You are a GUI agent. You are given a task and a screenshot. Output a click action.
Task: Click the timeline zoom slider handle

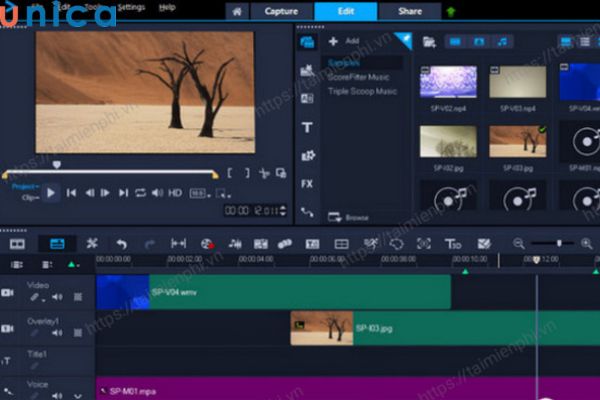(x=559, y=243)
